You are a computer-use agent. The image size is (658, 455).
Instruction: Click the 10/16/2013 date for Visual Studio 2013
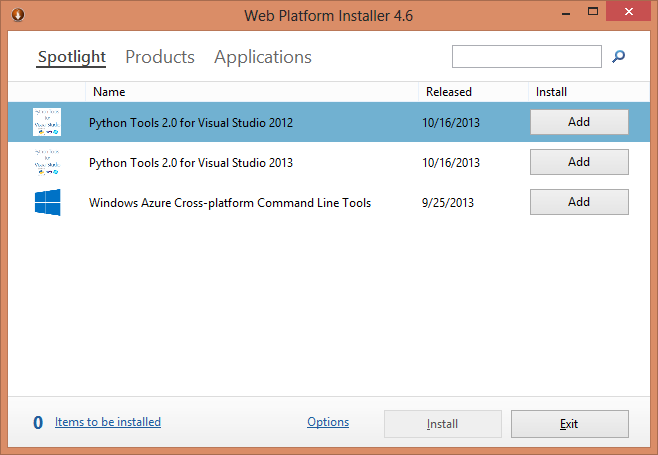(x=451, y=162)
